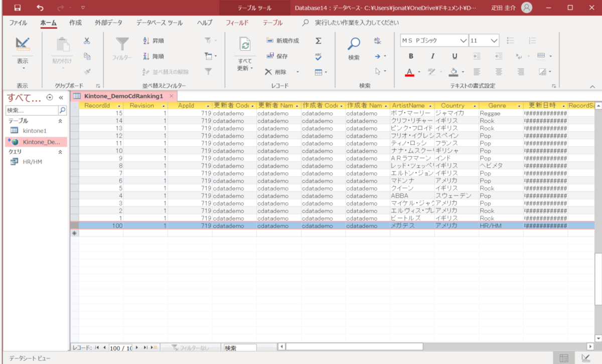Click the font color red A swatch
602x364 pixels.
pos(409,72)
